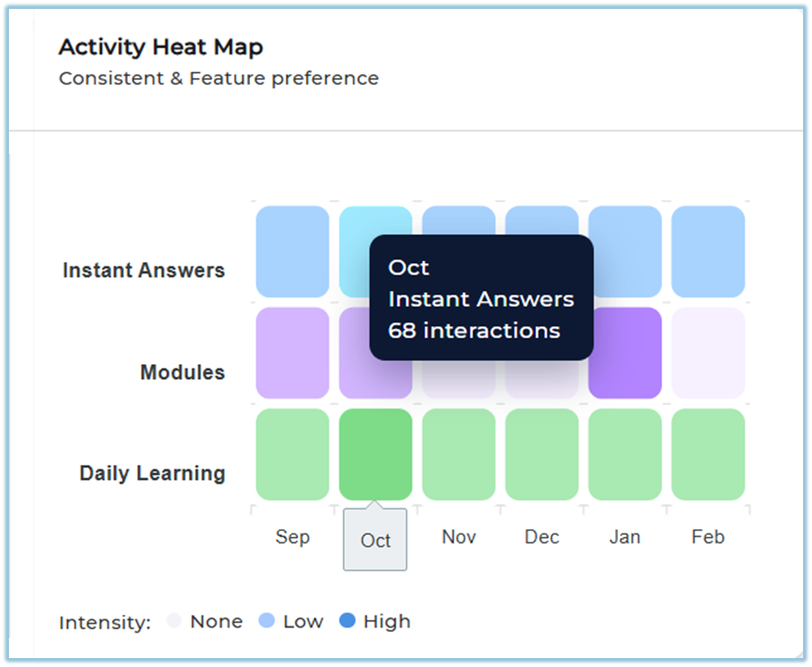812x667 pixels.
Task: Click the Daily Learning January cell
Action: 625,454
